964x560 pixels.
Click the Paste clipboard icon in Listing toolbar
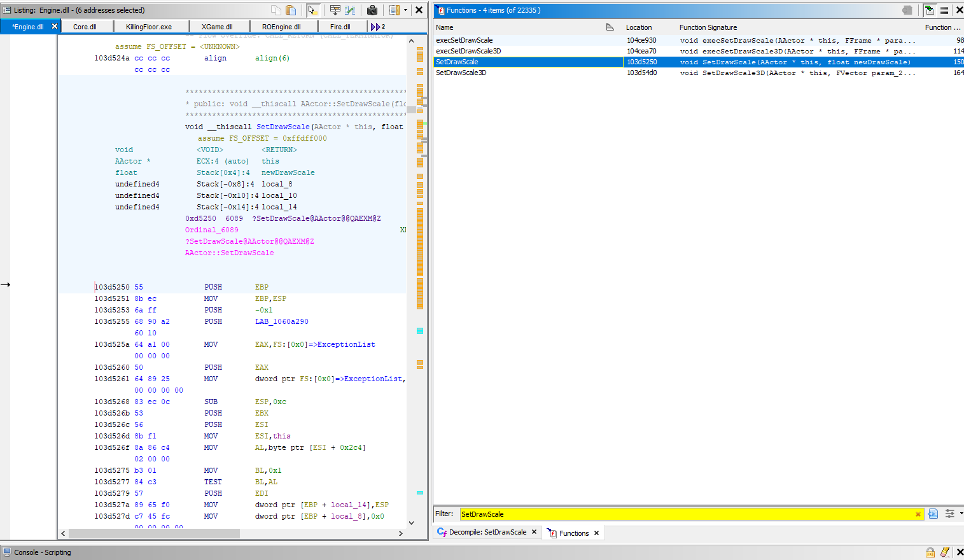(x=291, y=10)
